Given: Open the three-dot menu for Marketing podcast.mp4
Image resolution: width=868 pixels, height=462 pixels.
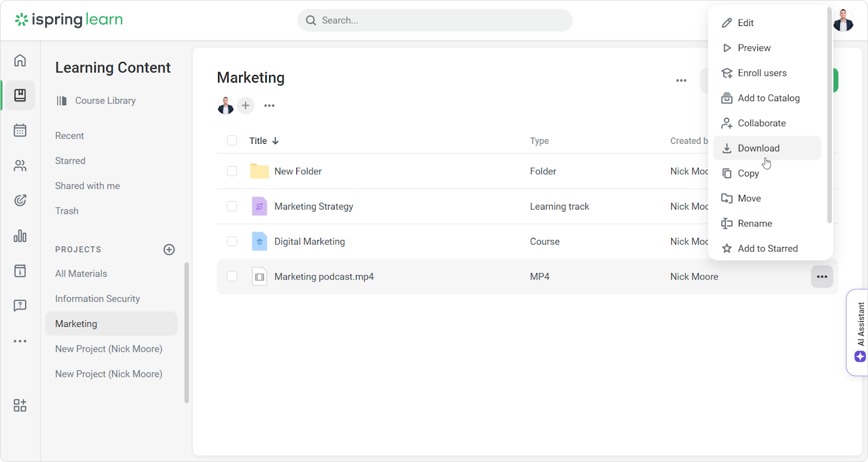Looking at the screenshot, I should click(822, 277).
